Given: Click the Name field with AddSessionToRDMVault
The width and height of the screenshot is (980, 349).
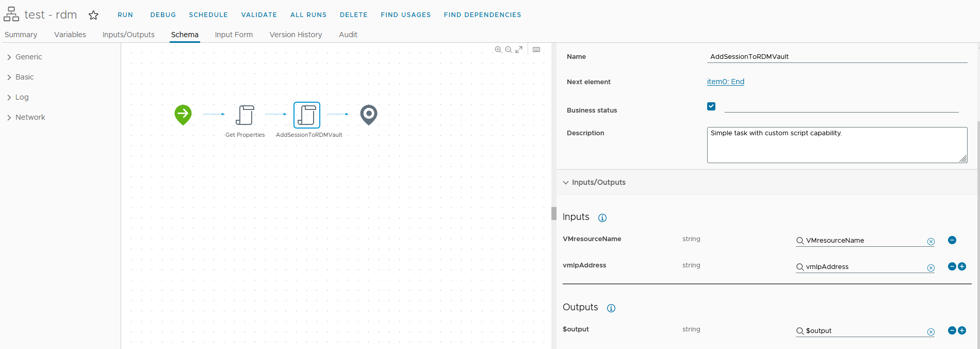Looking at the screenshot, I should (x=837, y=56).
